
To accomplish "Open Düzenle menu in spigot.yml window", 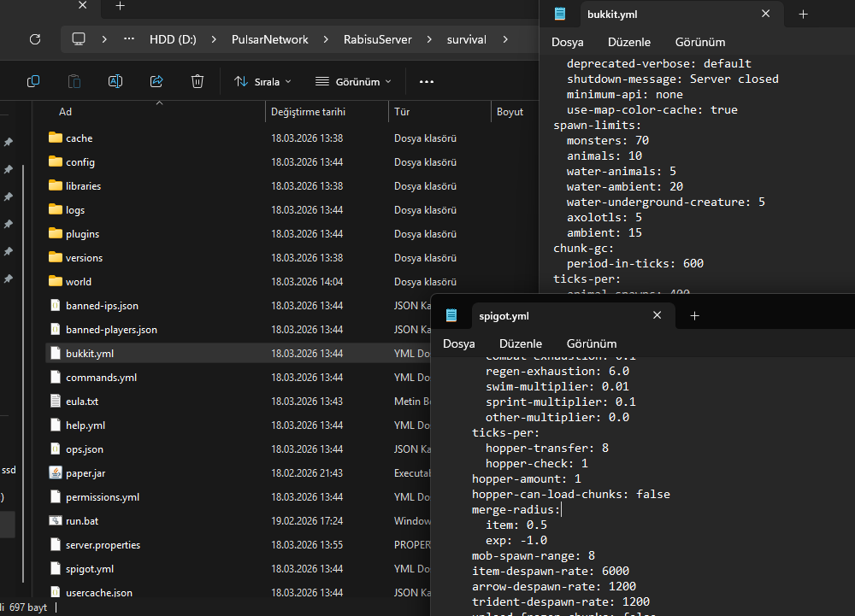I will (521, 343).
